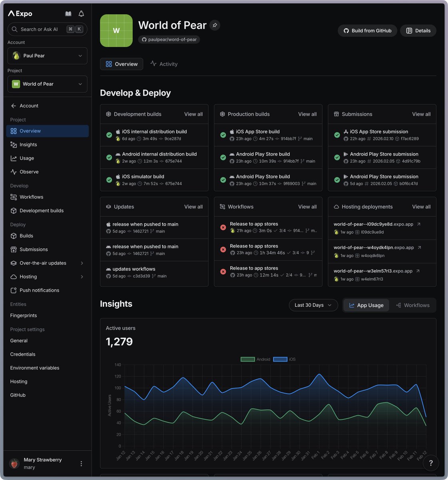Toggle iOS series in chart legend
Viewport: 448px width, 480px height.
(x=285, y=359)
